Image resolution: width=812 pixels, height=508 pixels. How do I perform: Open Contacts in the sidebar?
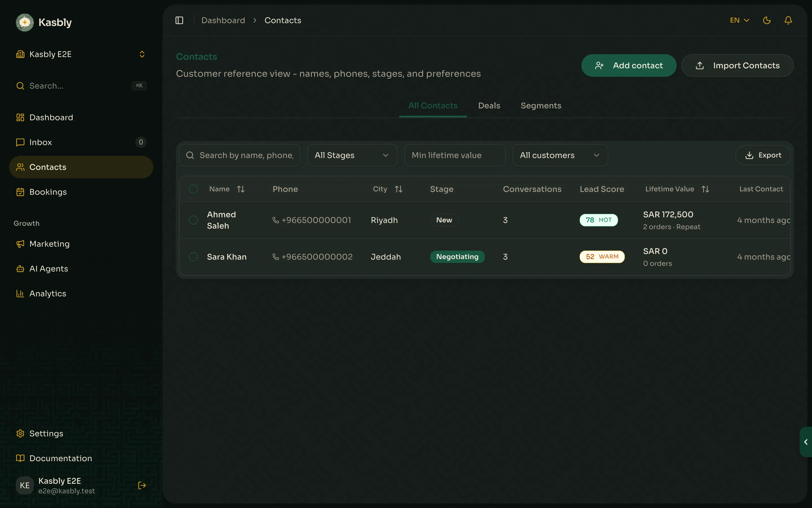click(x=81, y=167)
